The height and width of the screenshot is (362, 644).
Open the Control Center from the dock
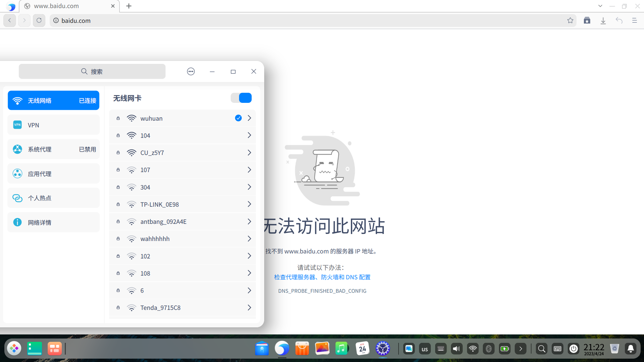pos(382,349)
